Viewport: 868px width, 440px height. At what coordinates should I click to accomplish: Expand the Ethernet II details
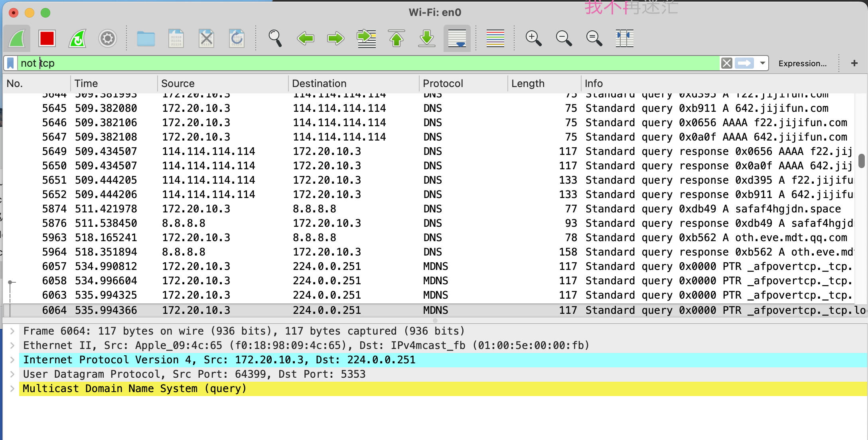point(12,345)
